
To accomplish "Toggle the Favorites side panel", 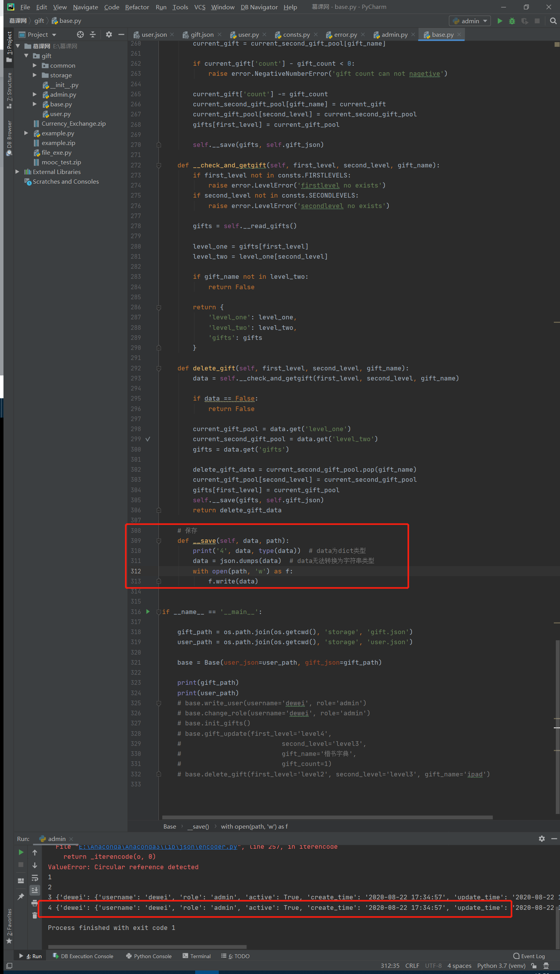I will coord(9,926).
